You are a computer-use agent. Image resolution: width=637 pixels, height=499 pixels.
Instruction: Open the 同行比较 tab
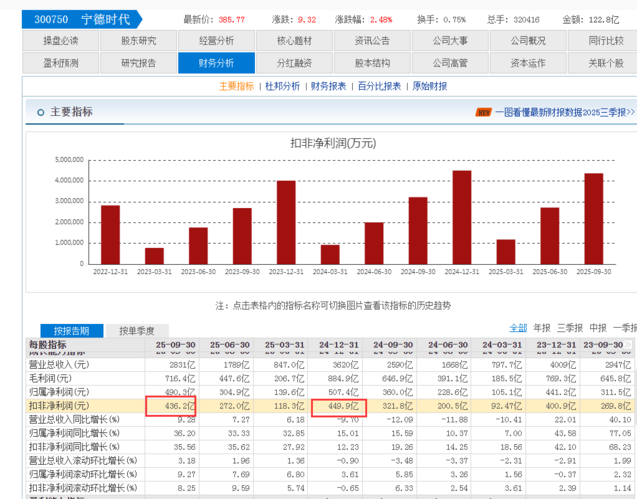[x=603, y=41]
